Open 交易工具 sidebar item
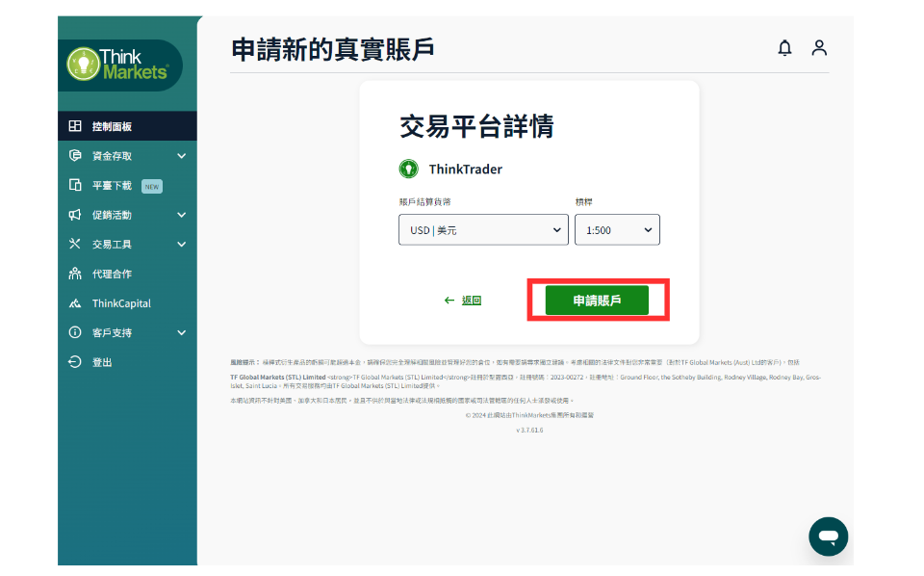Image resolution: width=924 pixels, height=576 pixels. pos(127,244)
